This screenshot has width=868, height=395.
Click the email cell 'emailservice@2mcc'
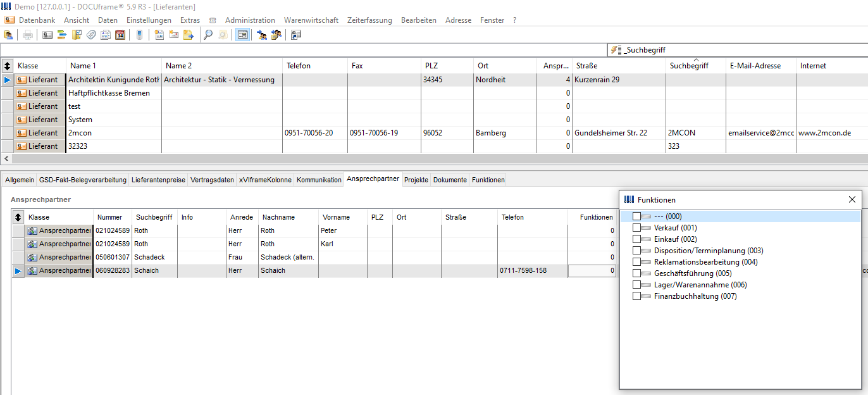pyautogui.click(x=761, y=133)
